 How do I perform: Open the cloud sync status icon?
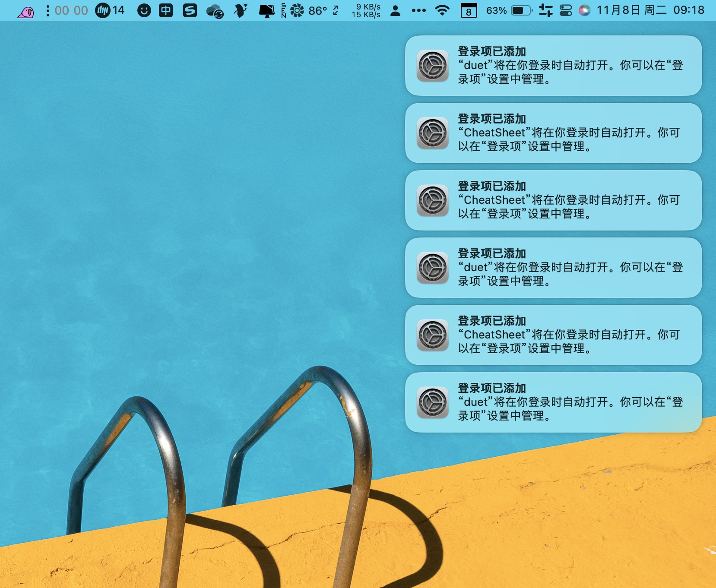point(215,11)
